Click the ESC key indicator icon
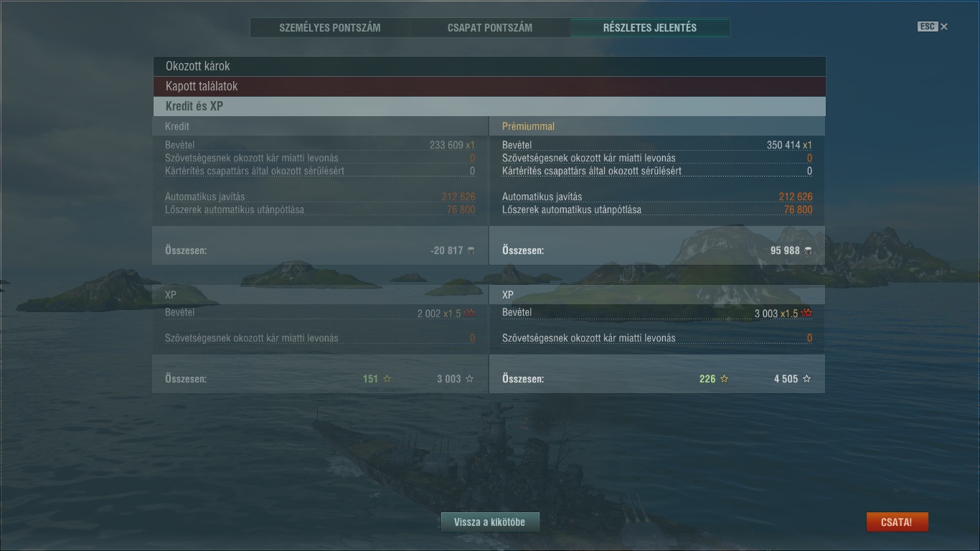 coord(928,27)
